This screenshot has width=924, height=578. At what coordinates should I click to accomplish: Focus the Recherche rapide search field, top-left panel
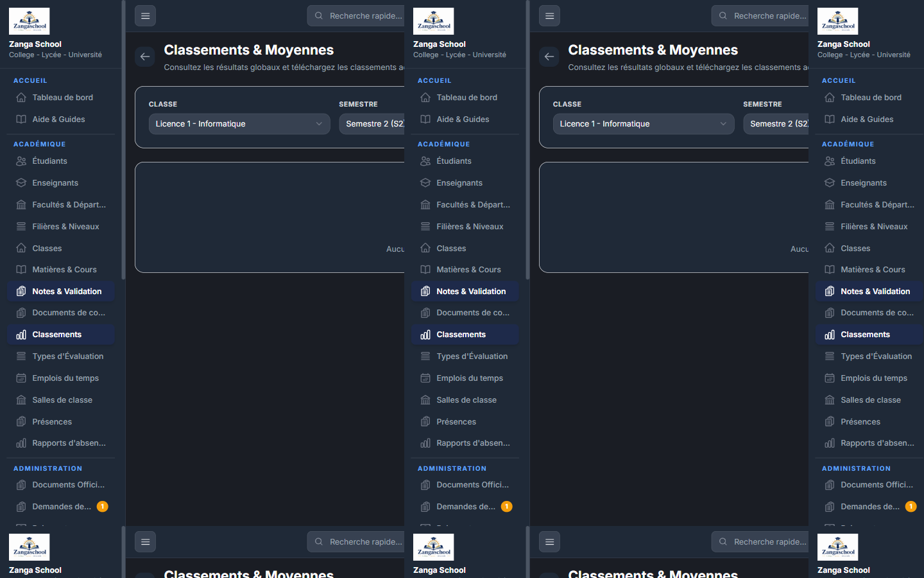coord(356,16)
